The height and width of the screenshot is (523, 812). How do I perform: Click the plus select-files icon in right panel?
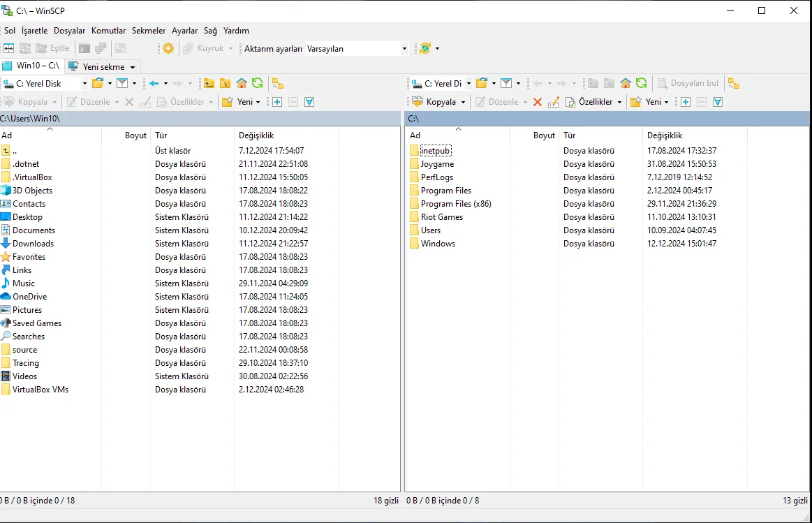[x=686, y=102]
